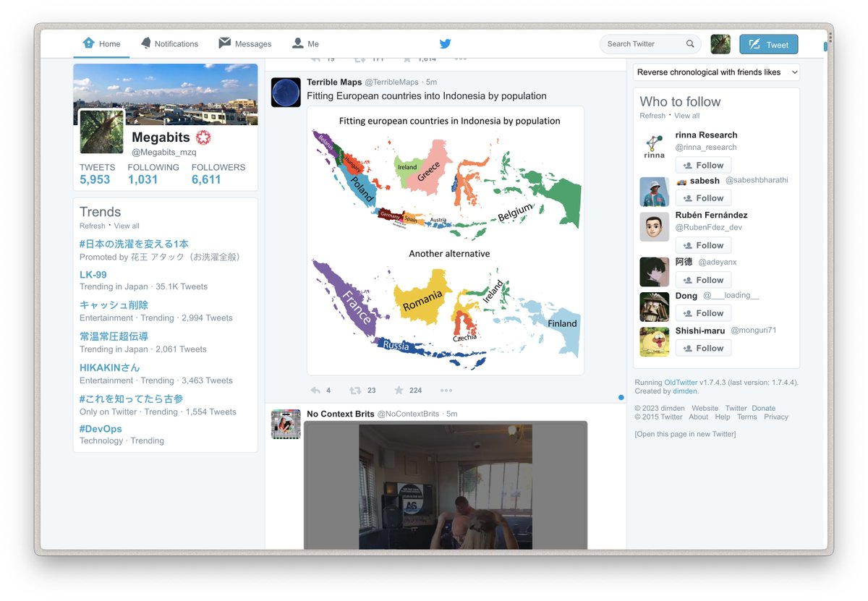Screen dimensions: 868x601
Task: Open the キャッシュ削除 trend
Action: pyautogui.click(x=114, y=305)
